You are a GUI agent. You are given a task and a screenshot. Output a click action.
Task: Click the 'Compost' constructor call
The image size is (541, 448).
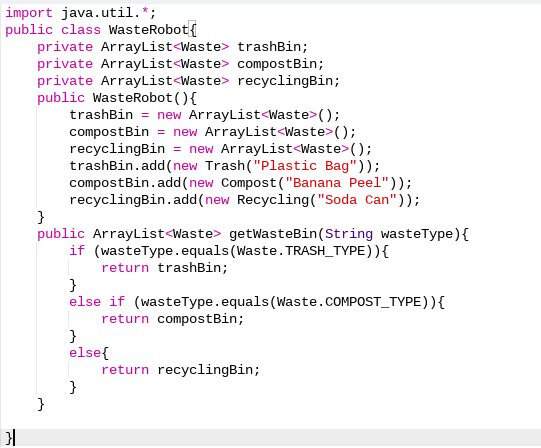tap(249, 183)
